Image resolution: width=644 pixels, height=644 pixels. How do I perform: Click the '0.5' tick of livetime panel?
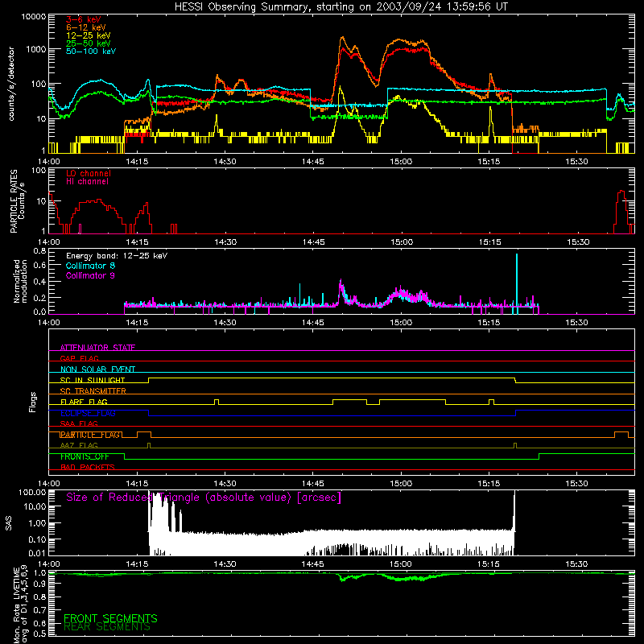point(39,634)
